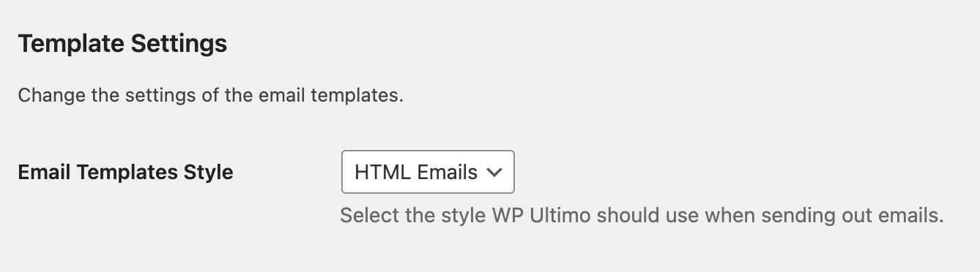This screenshot has width=980, height=272.
Task: Click the help text mentioning WP Ultimo
Action: pos(642,216)
